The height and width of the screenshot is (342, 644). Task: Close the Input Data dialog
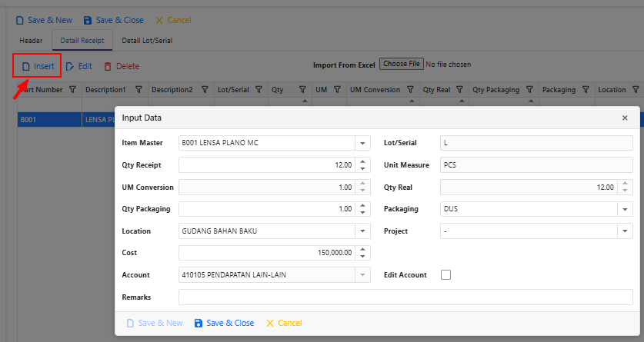pos(625,118)
